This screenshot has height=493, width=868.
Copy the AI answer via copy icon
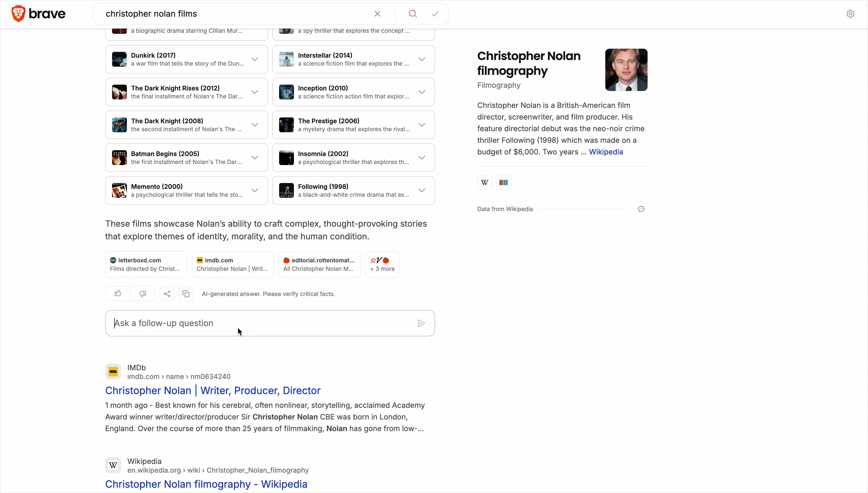coord(186,294)
